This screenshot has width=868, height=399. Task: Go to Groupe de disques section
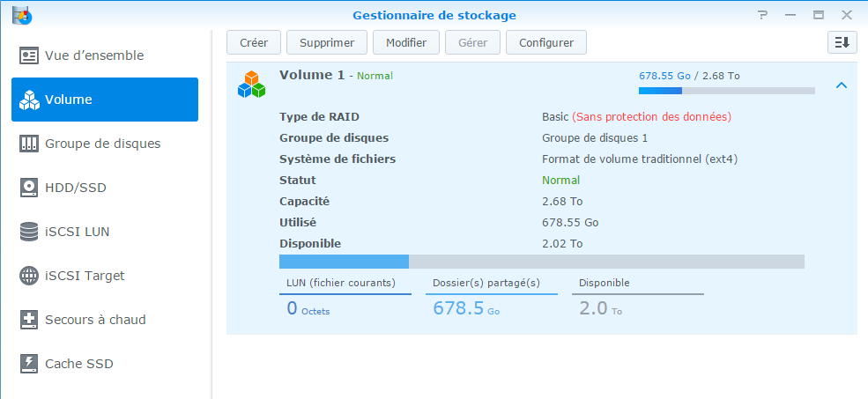click(105, 144)
